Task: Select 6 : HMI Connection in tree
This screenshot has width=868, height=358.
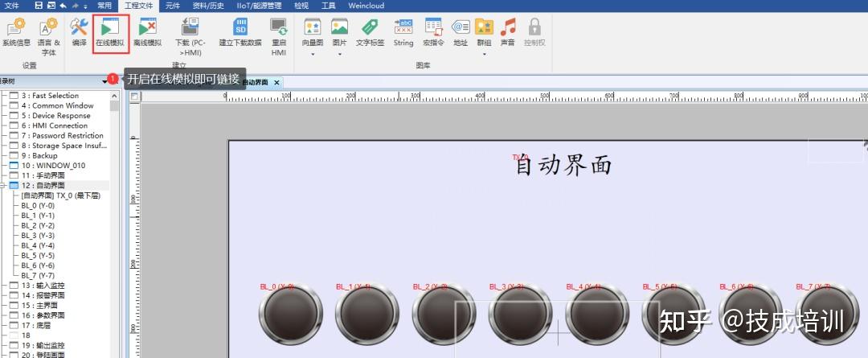Action: pos(55,126)
